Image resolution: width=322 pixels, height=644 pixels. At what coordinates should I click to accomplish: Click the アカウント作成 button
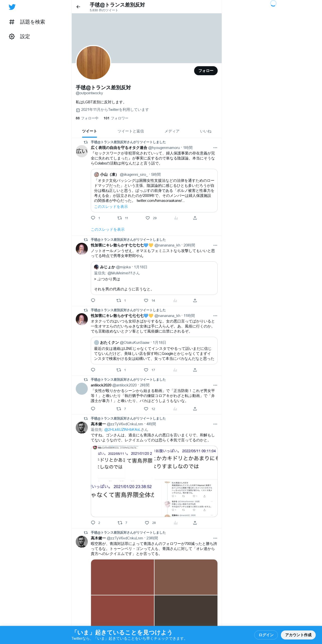(x=298, y=635)
